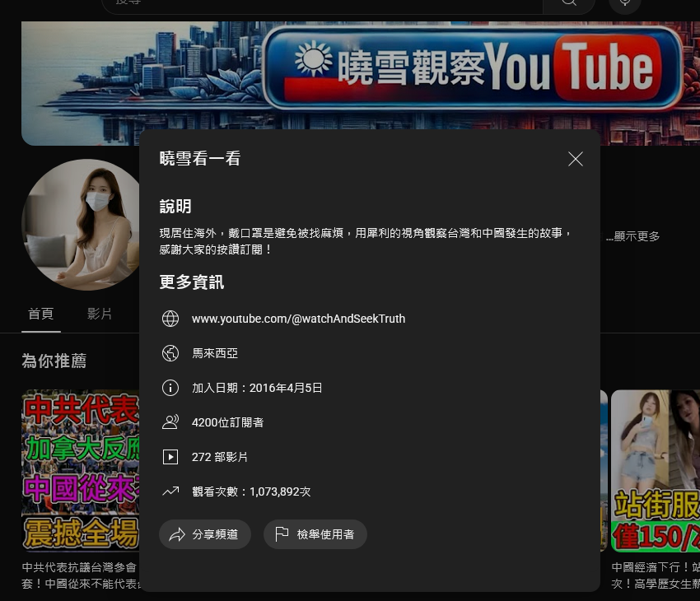Click the video icon beside 272 部影片

coord(170,457)
